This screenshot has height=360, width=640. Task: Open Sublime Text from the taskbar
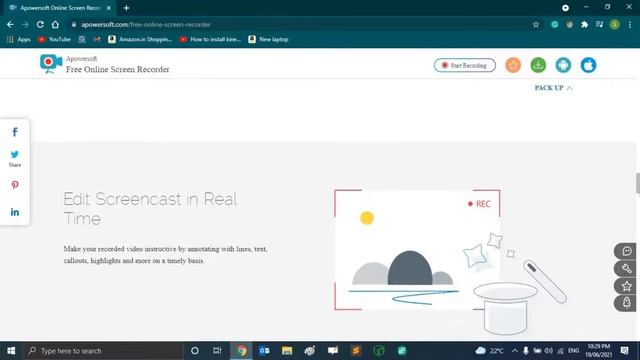(x=356, y=351)
